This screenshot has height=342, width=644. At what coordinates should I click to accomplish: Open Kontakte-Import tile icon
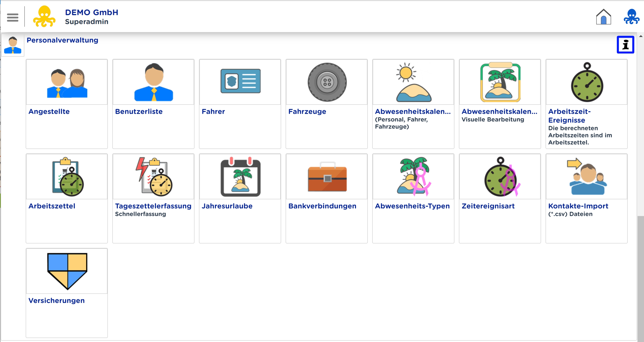click(x=586, y=177)
